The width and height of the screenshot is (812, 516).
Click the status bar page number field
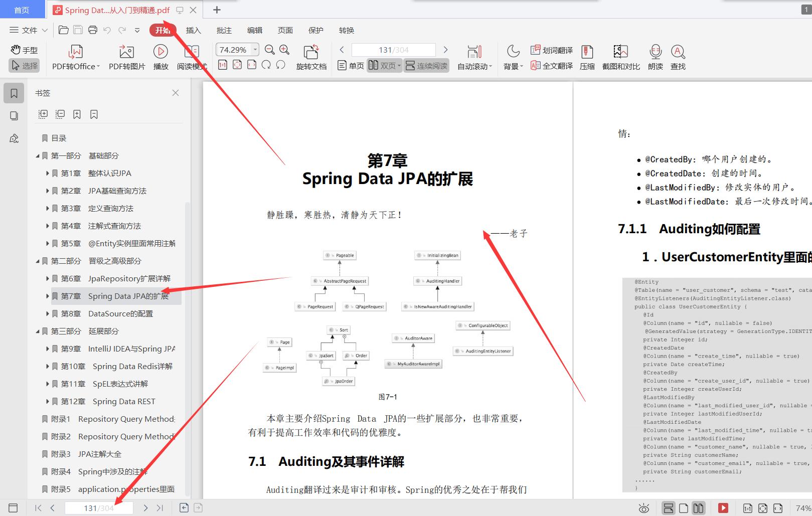(x=99, y=508)
